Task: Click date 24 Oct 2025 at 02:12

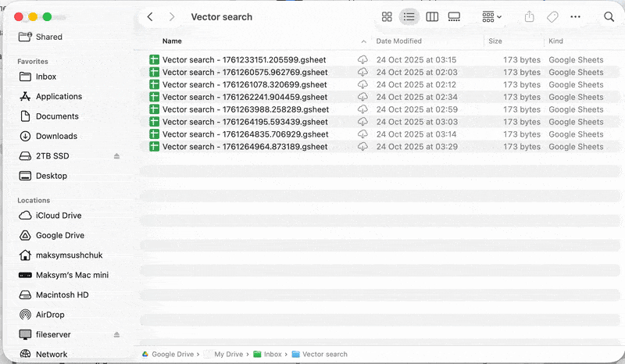Action: point(416,84)
